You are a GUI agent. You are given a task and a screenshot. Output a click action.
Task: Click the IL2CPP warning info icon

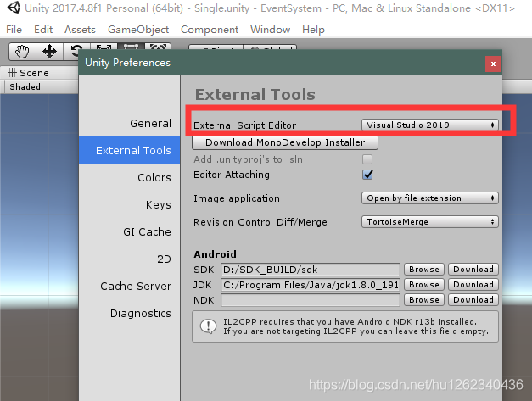pyautogui.click(x=208, y=326)
